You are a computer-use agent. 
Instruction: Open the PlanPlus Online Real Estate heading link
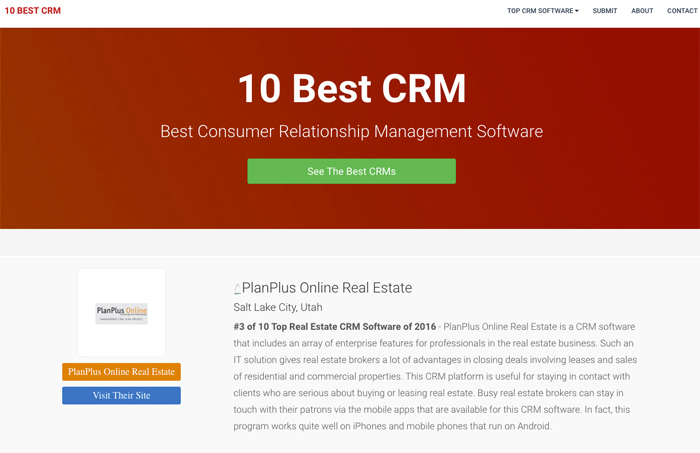coord(327,288)
